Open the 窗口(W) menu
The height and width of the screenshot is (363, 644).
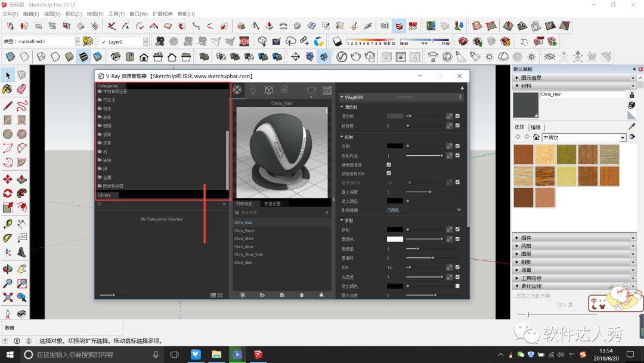tap(138, 14)
